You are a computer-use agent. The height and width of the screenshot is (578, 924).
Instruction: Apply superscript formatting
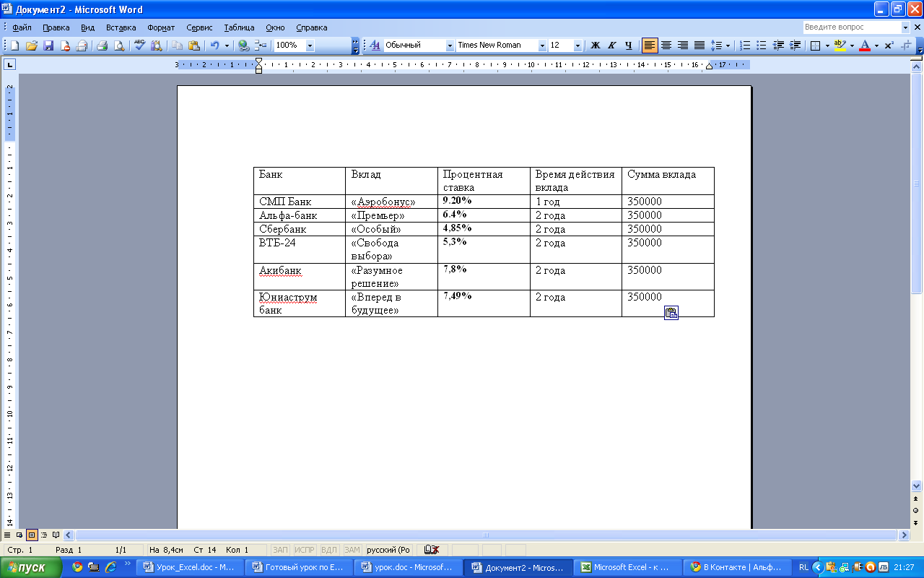click(x=889, y=45)
